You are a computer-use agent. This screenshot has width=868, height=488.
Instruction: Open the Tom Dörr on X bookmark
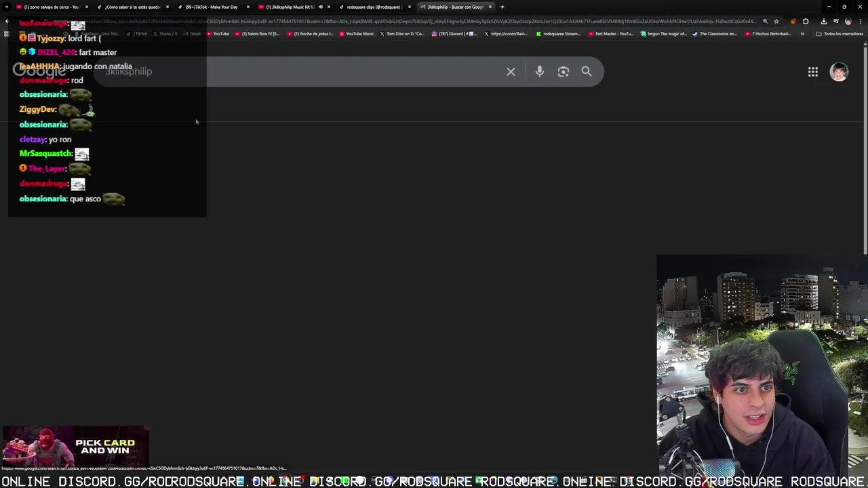[x=402, y=34]
